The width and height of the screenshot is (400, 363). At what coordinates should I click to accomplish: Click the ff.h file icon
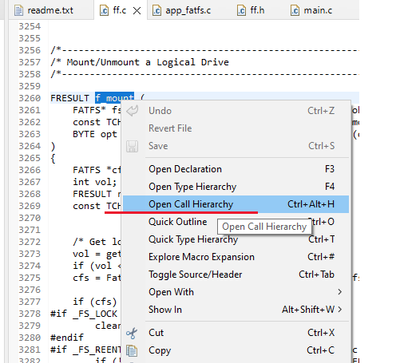[x=242, y=11]
